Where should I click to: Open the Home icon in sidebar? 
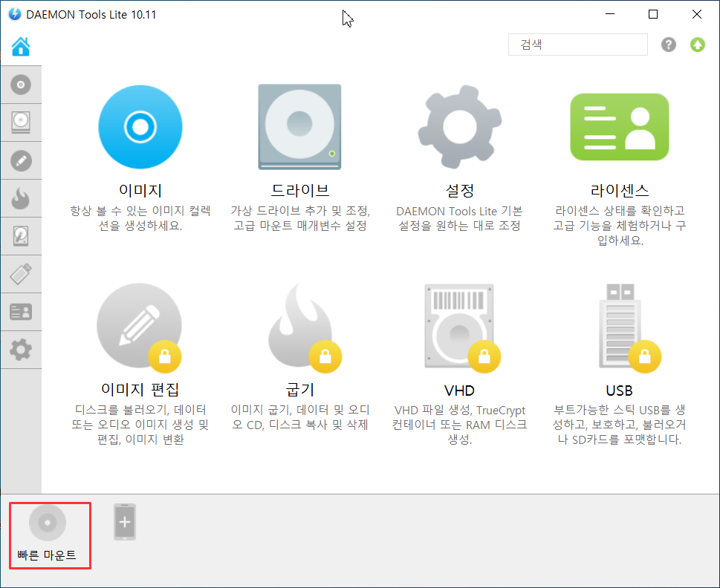click(21, 46)
